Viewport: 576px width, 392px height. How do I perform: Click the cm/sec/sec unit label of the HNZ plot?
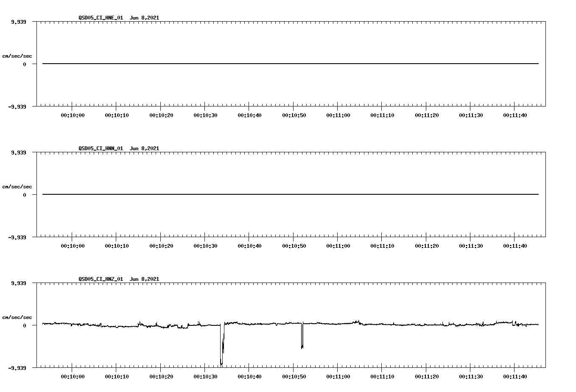click(x=17, y=317)
